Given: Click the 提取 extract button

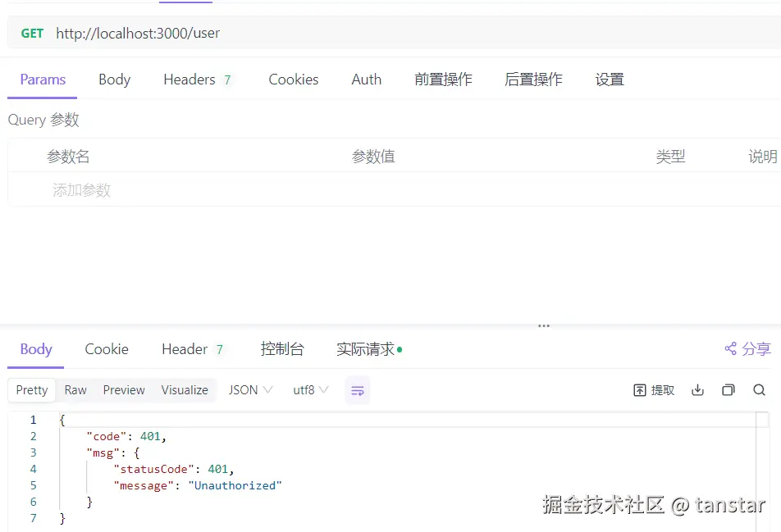Looking at the screenshot, I should (x=654, y=390).
